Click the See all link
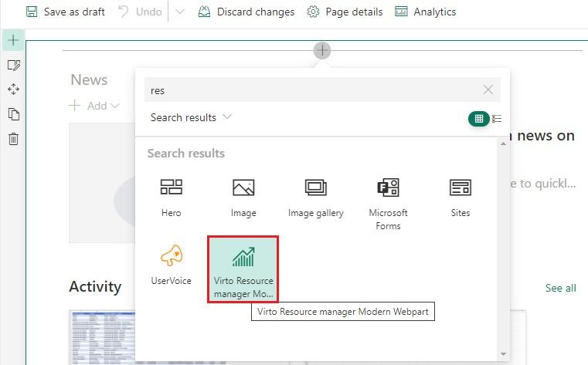This screenshot has height=365, width=588. [x=561, y=289]
